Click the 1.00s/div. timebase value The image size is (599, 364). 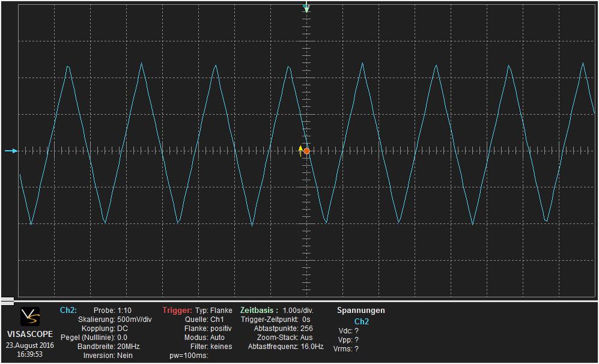click(x=298, y=311)
